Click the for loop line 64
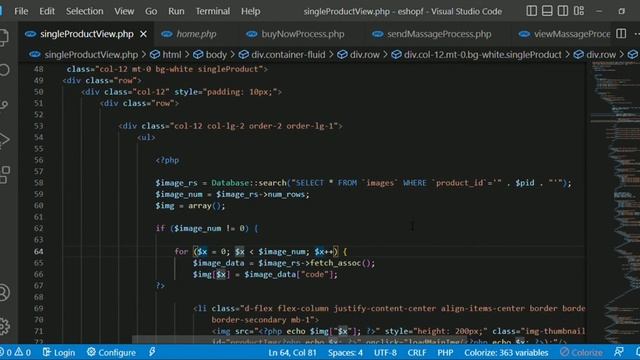Image resolution: width=640 pixels, height=360 pixels. tap(261, 251)
